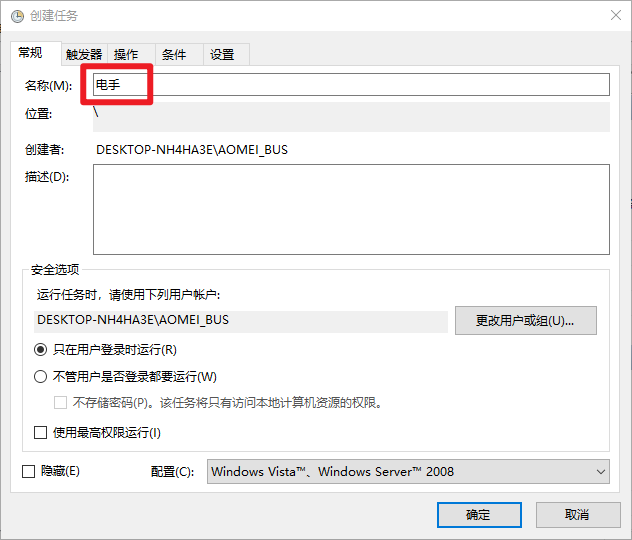The image size is (632, 540).
Task: Open the 设置 tab
Action: point(227,54)
